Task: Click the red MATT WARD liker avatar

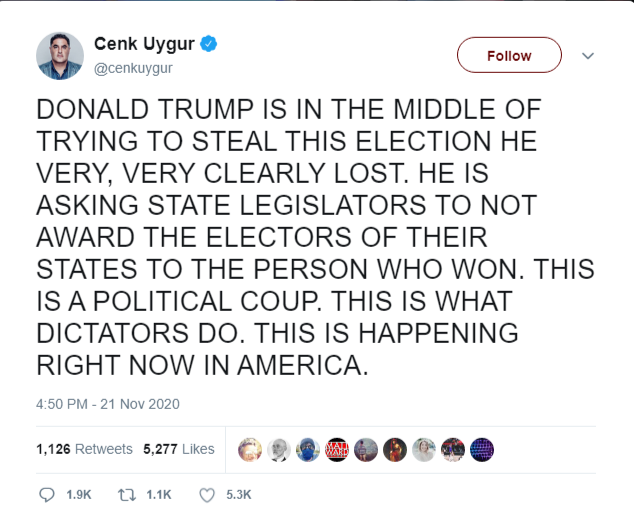Action: click(x=337, y=450)
